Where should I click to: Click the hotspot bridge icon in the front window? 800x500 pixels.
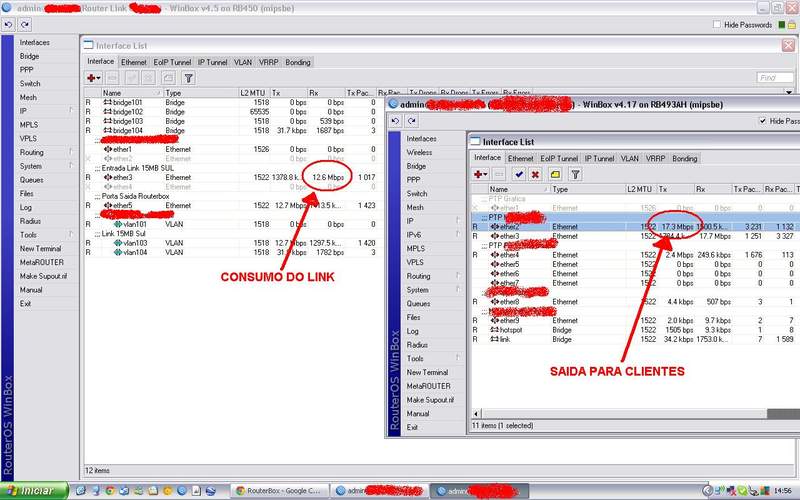click(x=494, y=330)
